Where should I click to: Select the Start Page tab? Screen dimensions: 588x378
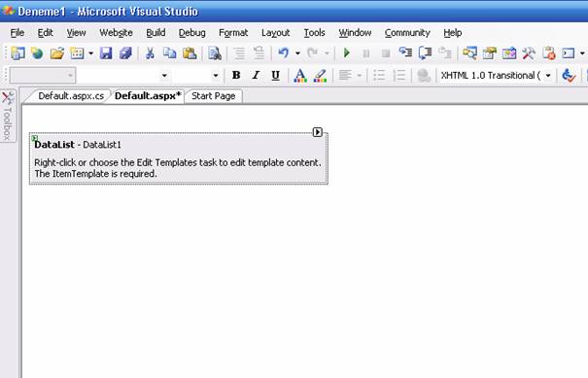pyautogui.click(x=214, y=96)
